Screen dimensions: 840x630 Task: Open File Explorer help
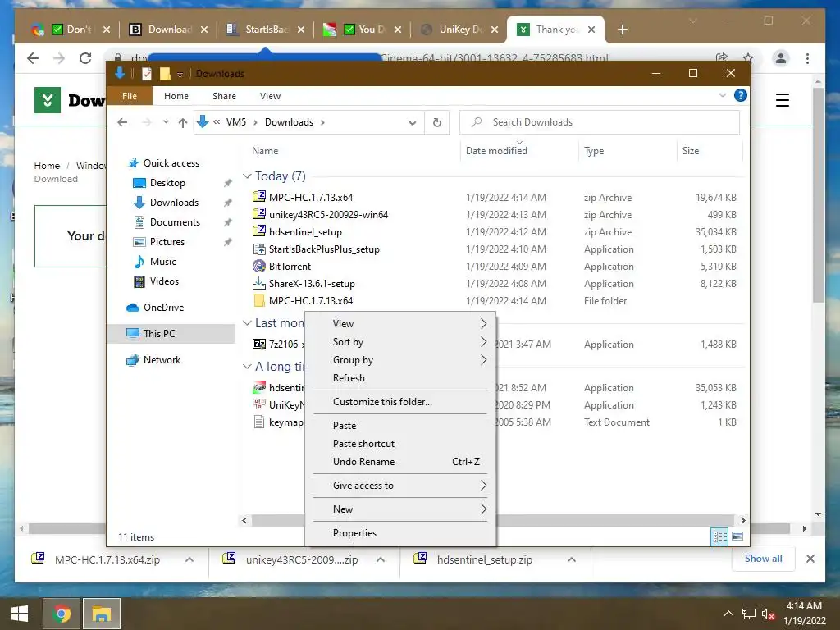point(741,95)
